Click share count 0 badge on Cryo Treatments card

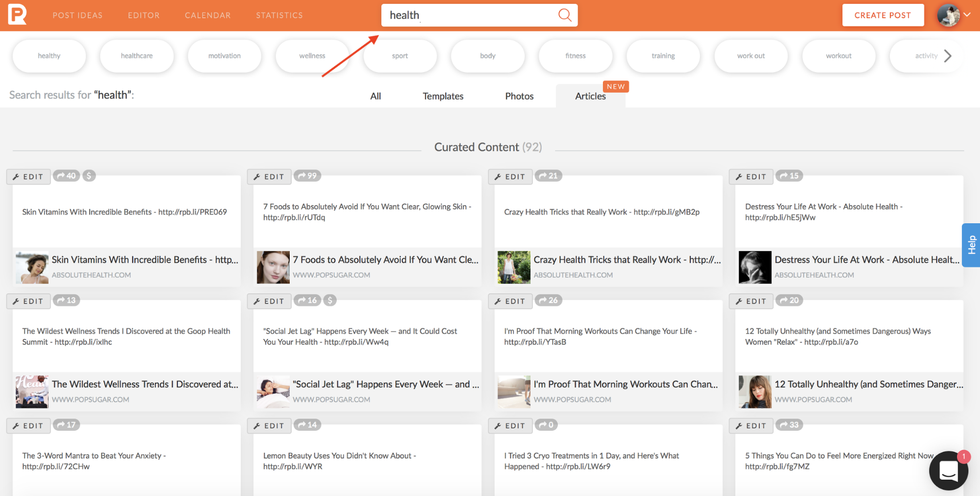[546, 425]
